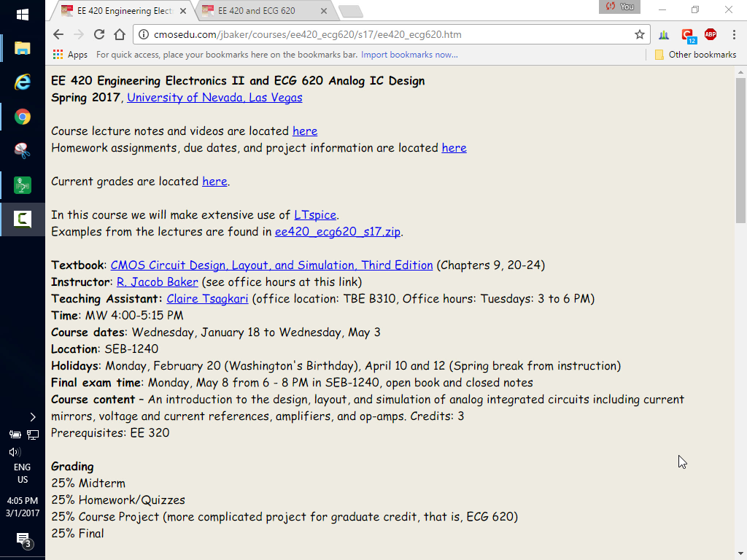Open the red extension with badge 12

click(x=689, y=35)
